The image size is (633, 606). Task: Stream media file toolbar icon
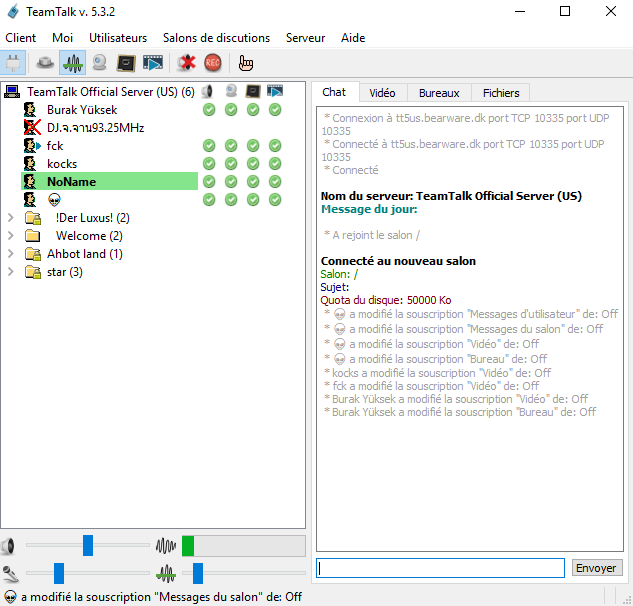pos(153,63)
